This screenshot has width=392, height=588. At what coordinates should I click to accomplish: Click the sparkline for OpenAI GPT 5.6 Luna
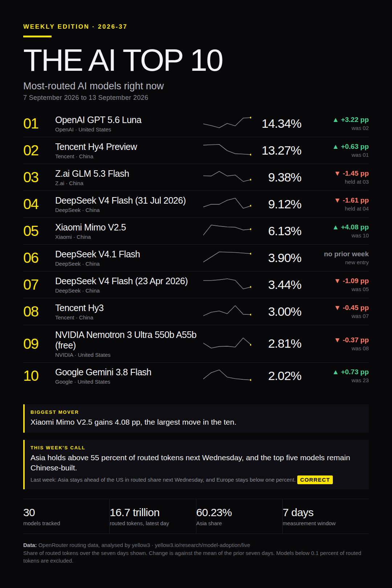227,123
